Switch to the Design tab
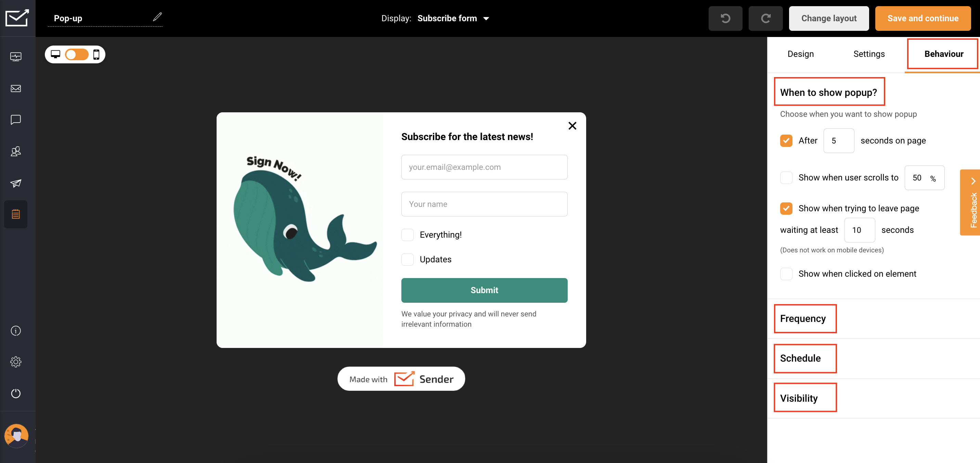 (x=800, y=54)
